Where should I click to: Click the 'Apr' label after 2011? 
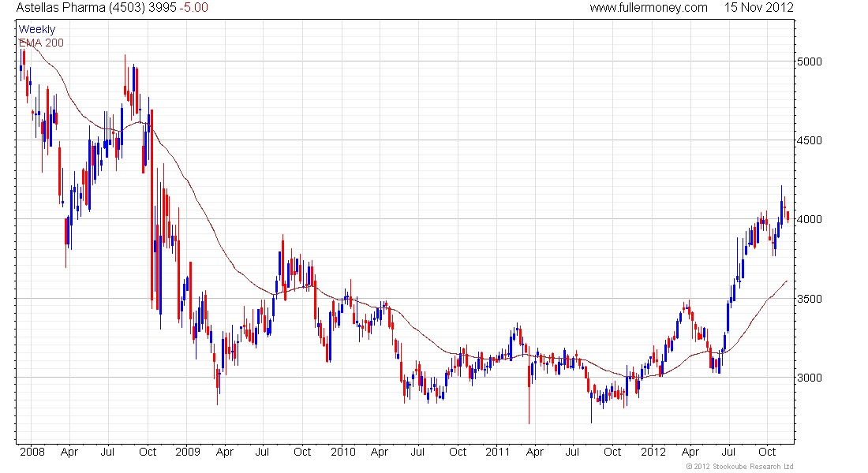(535, 453)
